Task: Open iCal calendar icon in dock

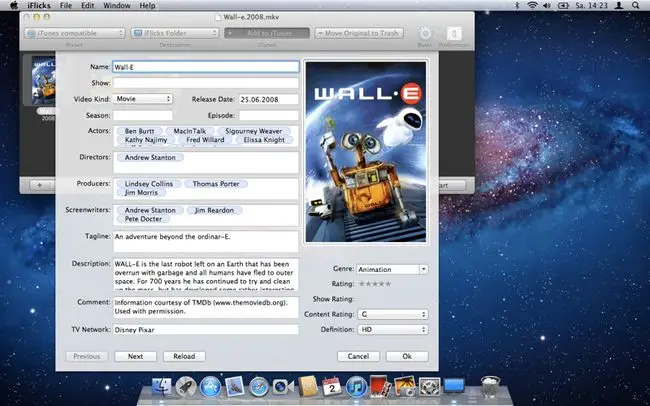Action: coord(332,387)
